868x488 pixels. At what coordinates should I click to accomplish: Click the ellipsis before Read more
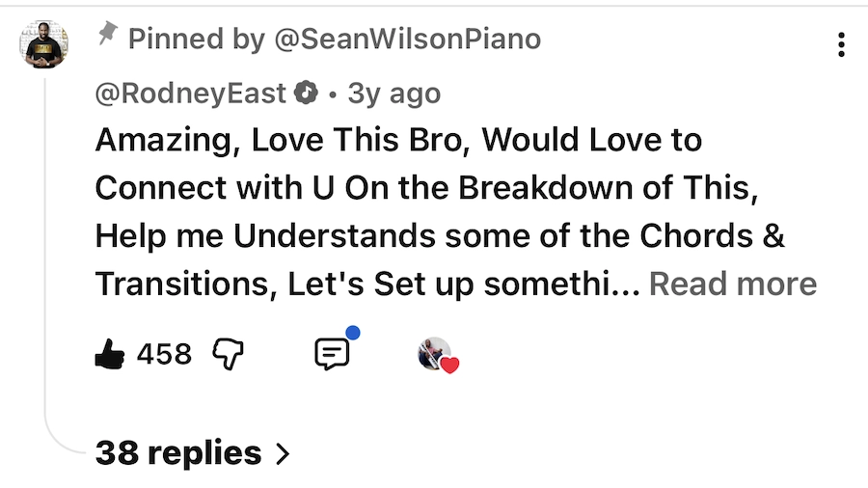628,285
